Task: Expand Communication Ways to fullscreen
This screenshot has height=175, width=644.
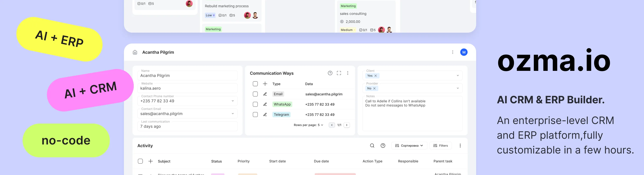Action: coord(339,73)
